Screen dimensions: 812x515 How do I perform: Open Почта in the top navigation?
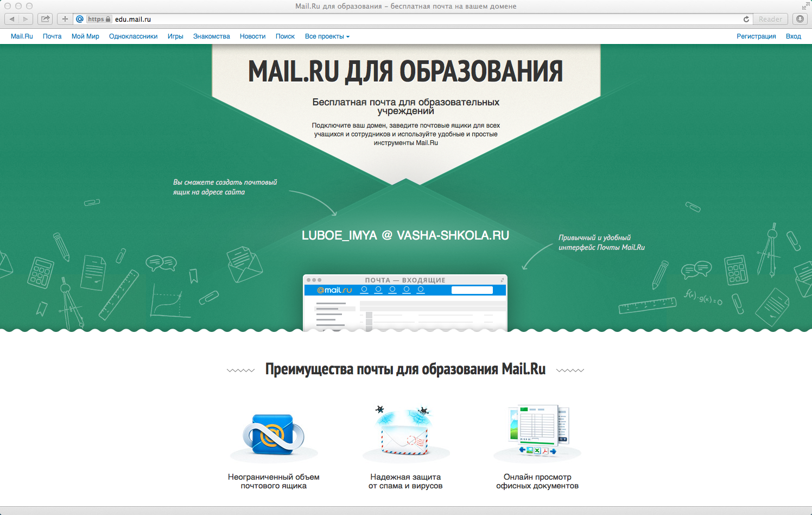coord(52,36)
